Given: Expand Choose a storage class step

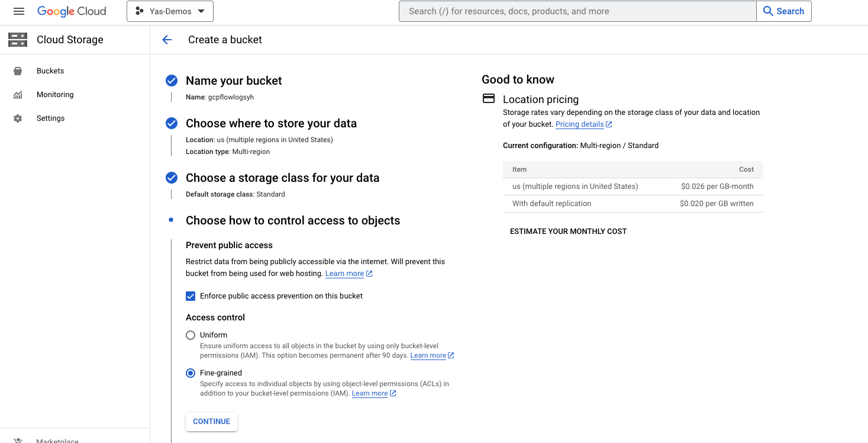Looking at the screenshot, I should coord(282,178).
